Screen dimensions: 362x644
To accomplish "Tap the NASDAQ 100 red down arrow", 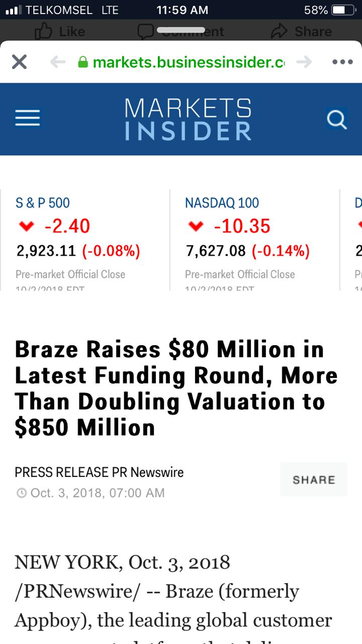I will point(196,227).
